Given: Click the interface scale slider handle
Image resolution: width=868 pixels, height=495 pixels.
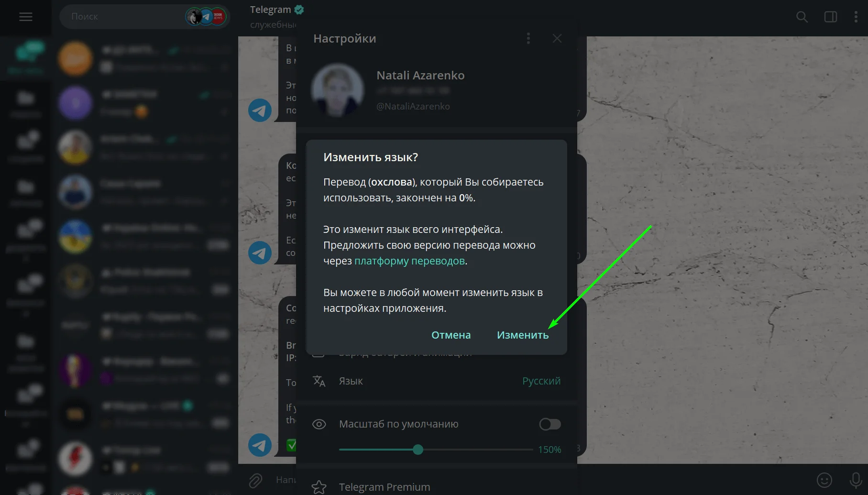Looking at the screenshot, I should click(x=418, y=450).
